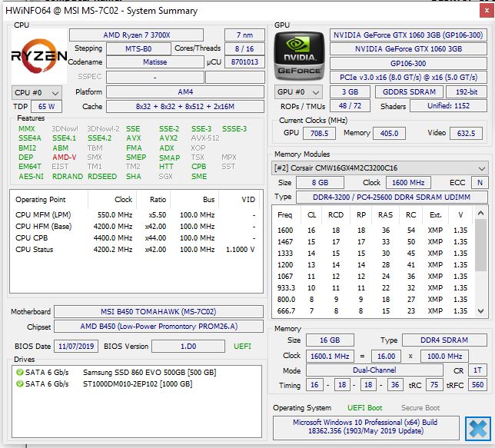Click the memory timings scrollbar up arrow
The height and width of the screenshot is (448, 495).
(481, 213)
